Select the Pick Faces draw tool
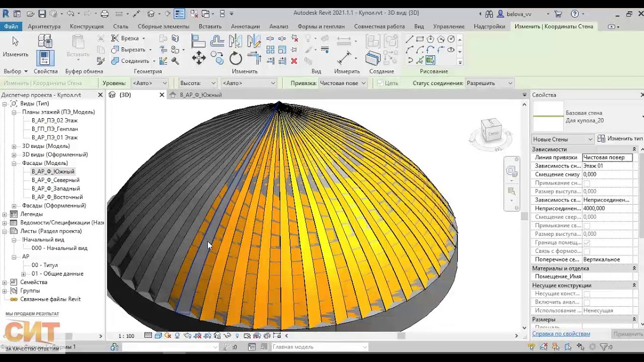Viewport: 644px width, 362px height. tap(430, 60)
